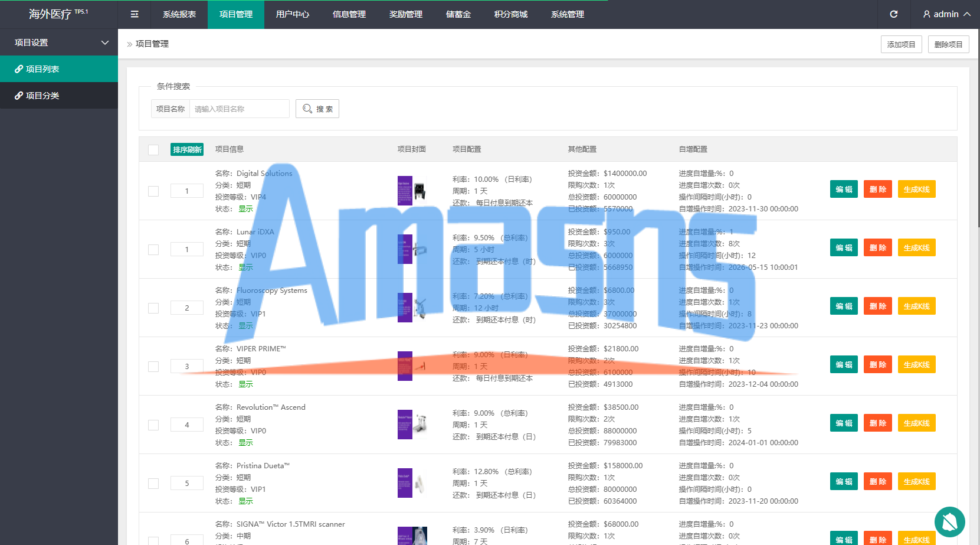This screenshot has height=545, width=980.
Task: Check the Digital Solutions row checkbox
Action: click(153, 191)
